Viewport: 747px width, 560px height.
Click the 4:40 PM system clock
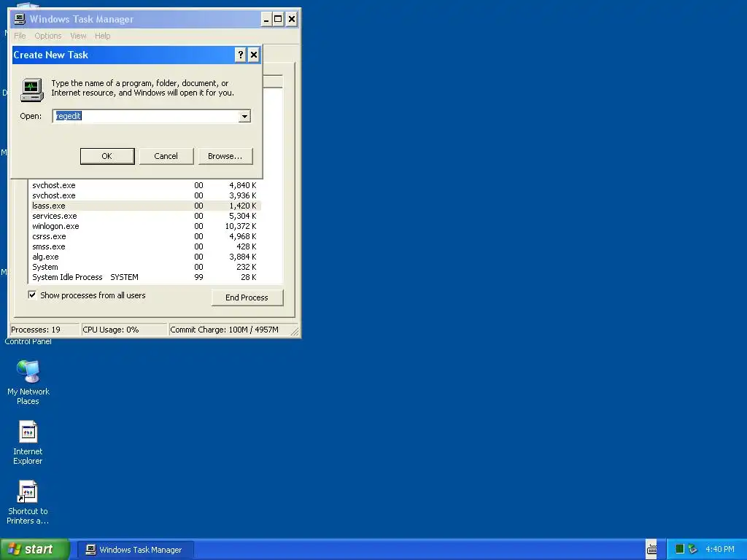720,550
